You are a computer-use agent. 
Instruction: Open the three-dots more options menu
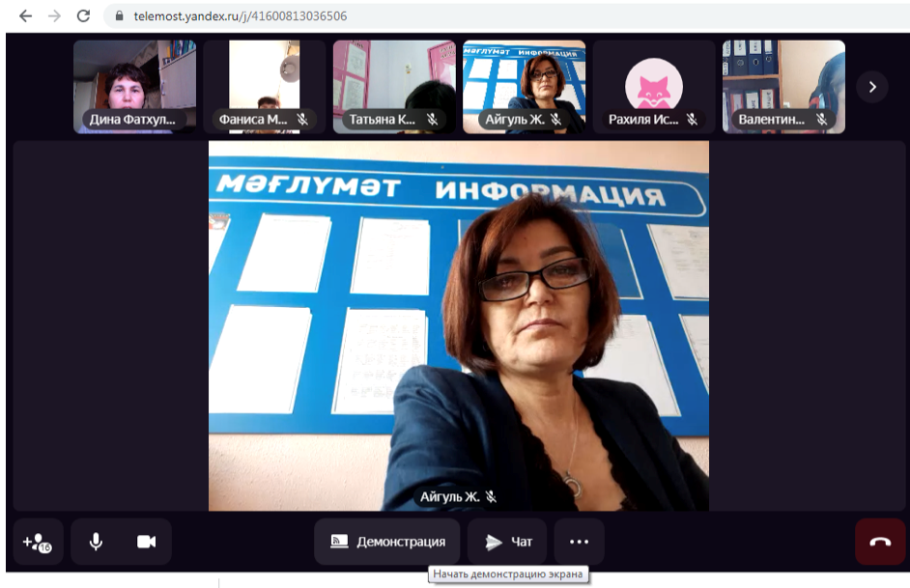[579, 542]
